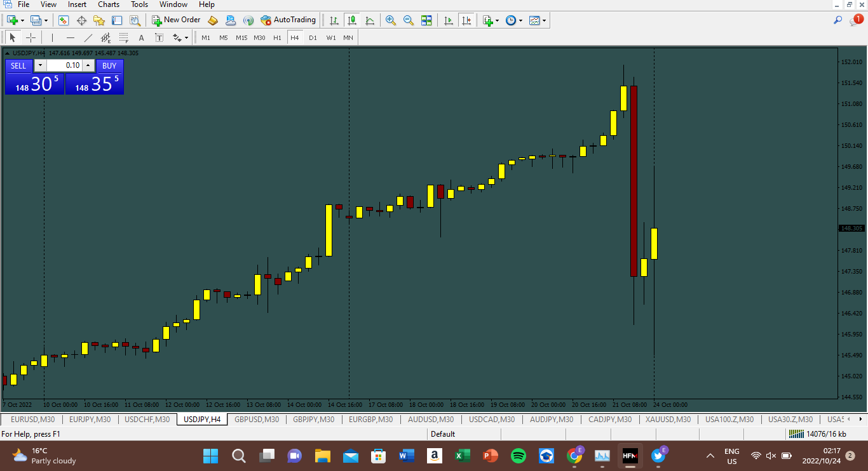The image size is (868, 471).
Task: Switch to the EURUSD,M30 chart tab
Action: click(33, 419)
